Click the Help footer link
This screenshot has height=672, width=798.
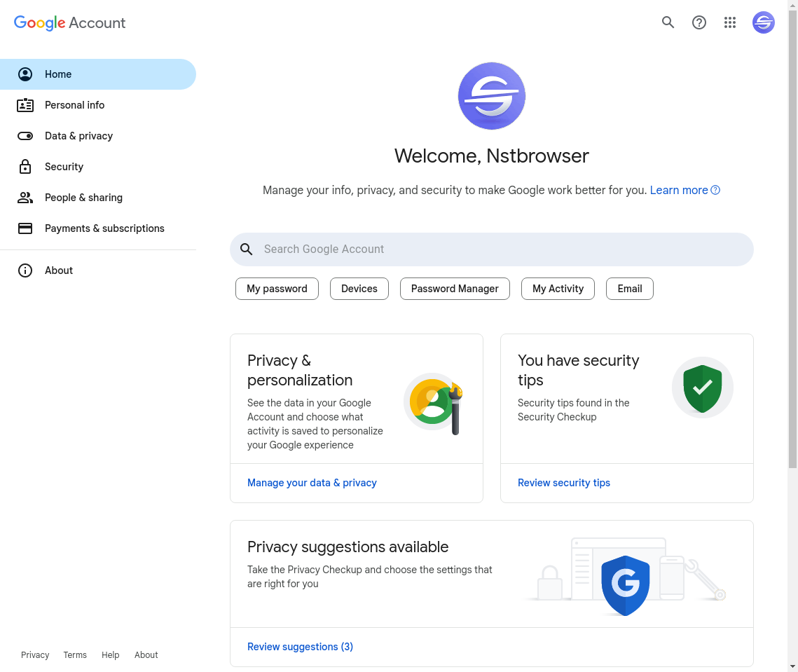click(x=111, y=654)
